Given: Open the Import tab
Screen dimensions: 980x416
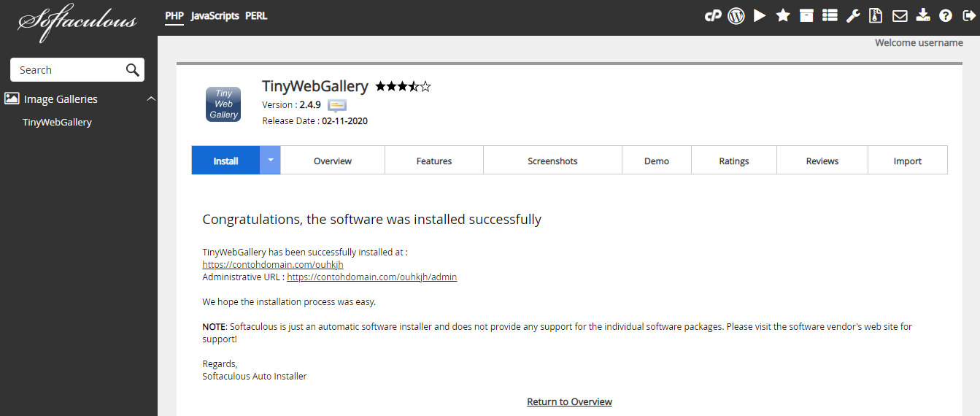Looking at the screenshot, I should 908,160.
